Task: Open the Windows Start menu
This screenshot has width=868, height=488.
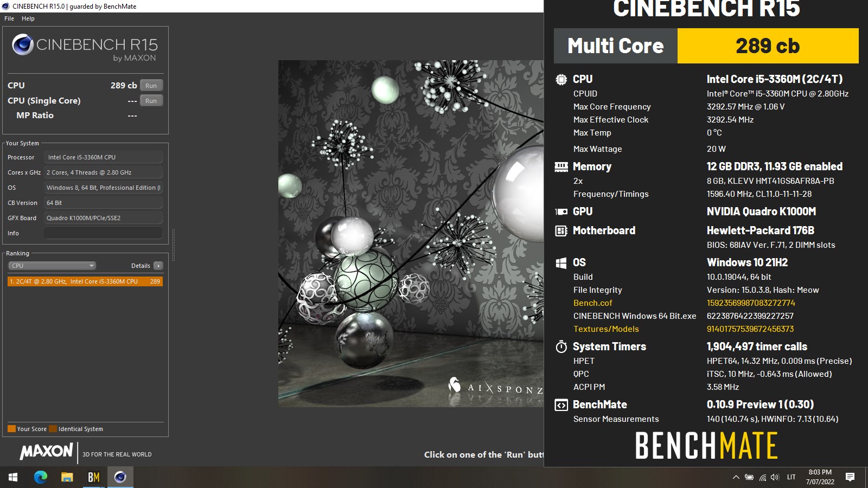Action: click(13, 477)
